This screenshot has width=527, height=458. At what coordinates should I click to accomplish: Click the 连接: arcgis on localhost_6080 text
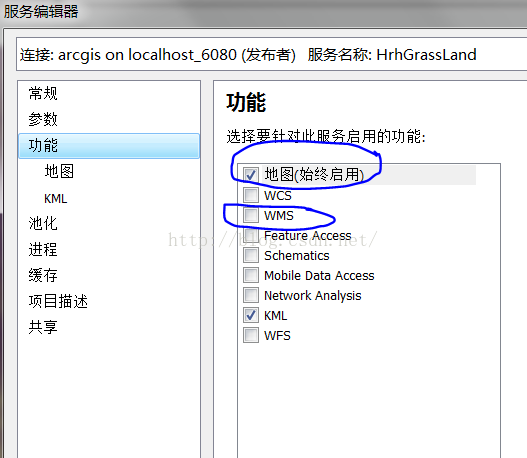click(x=128, y=54)
